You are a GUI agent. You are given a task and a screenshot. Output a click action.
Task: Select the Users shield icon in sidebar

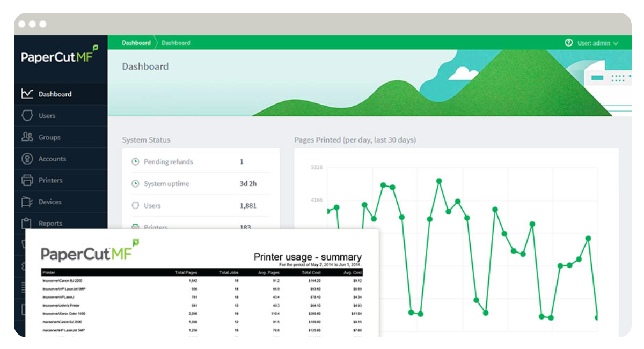point(27,116)
